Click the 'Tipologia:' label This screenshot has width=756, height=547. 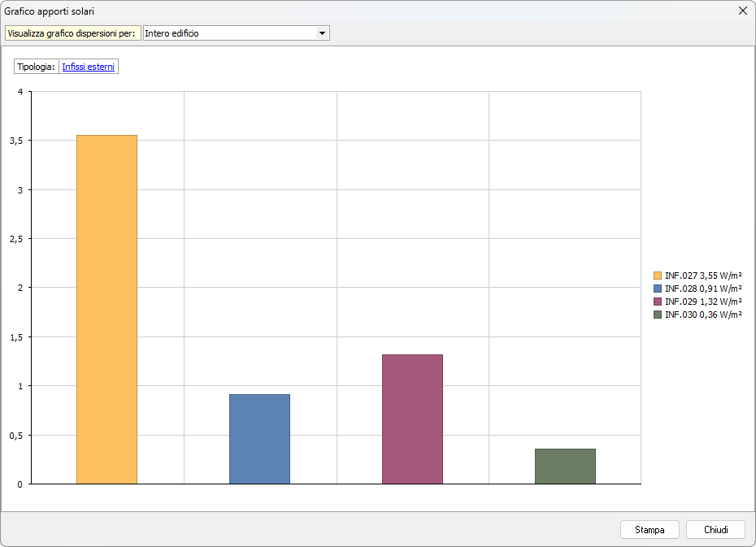(36, 67)
